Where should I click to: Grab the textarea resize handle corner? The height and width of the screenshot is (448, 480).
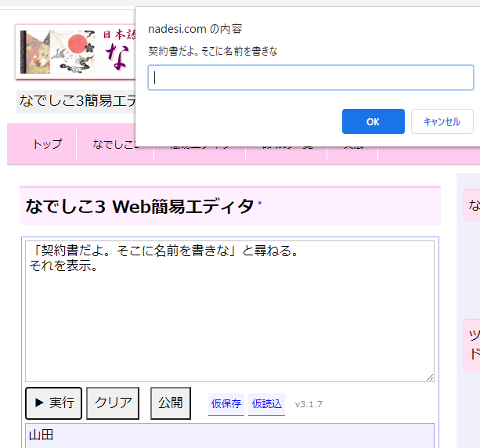430,378
